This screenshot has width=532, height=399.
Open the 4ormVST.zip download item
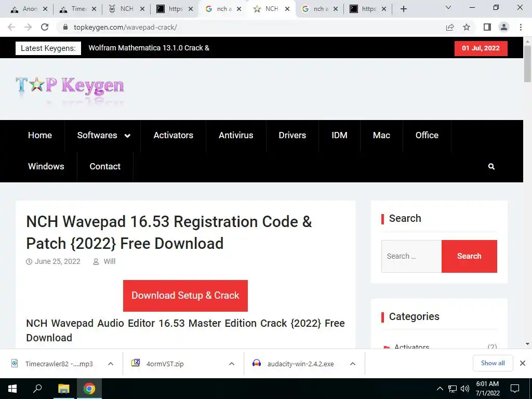pos(165,364)
